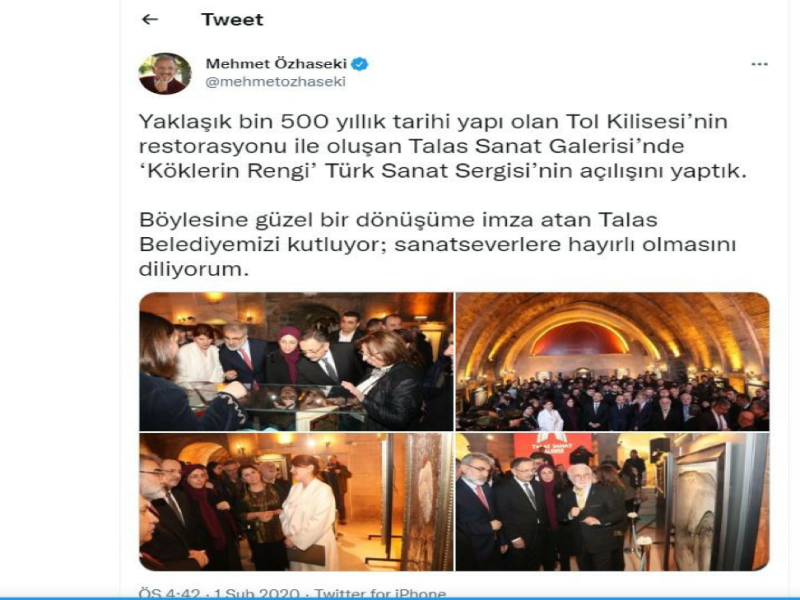Click the blue verified badge
Image resolution: width=800 pixels, height=600 pixels.
click(360, 64)
